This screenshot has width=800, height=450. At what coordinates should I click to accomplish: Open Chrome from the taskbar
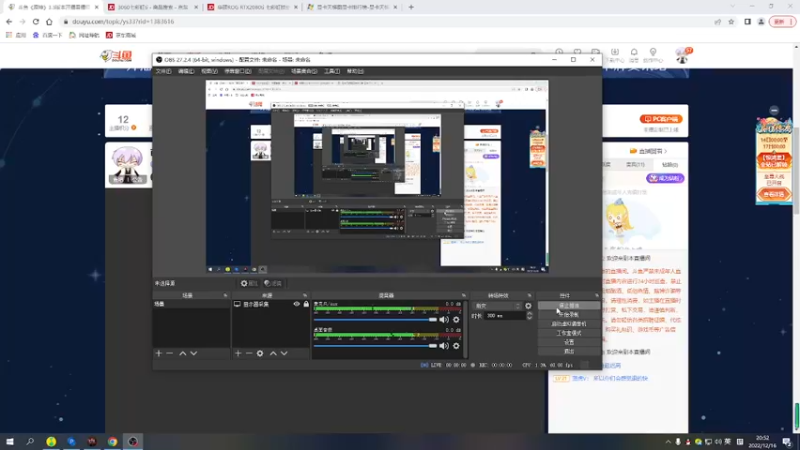tap(112, 441)
